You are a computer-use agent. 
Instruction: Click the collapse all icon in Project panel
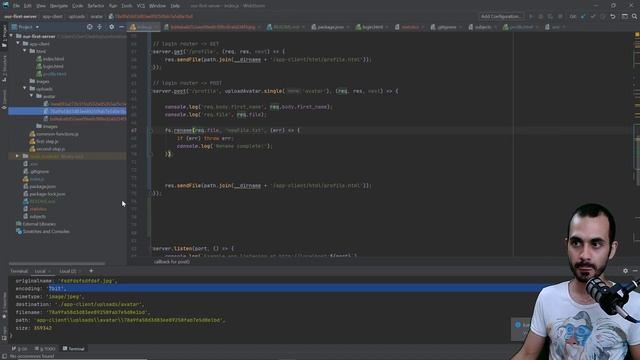tap(100, 27)
